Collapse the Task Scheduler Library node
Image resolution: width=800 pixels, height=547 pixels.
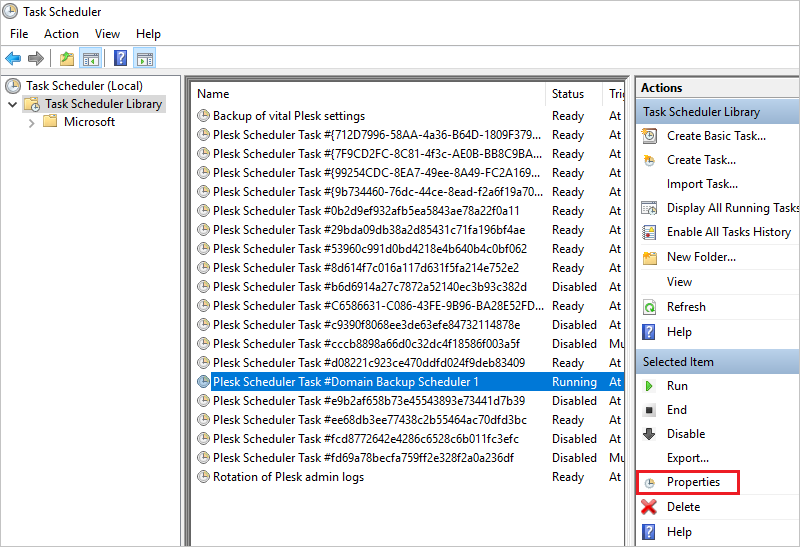coord(12,104)
